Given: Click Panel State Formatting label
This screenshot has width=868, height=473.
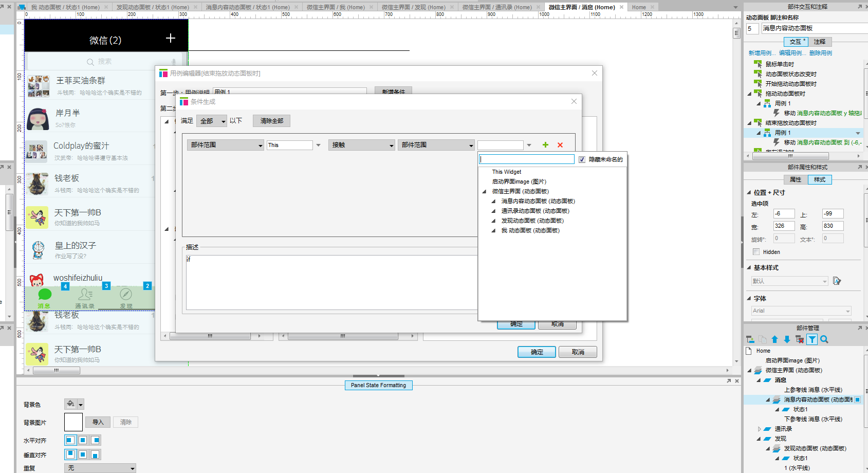Looking at the screenshot, I should (378, 385).
